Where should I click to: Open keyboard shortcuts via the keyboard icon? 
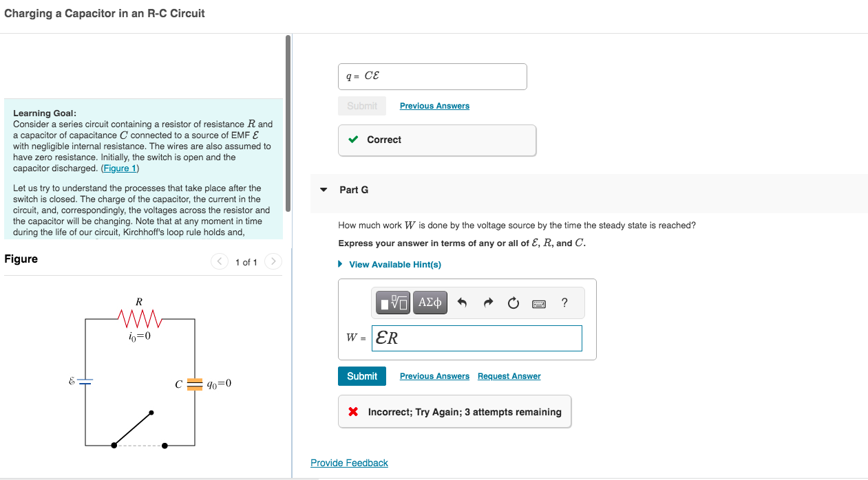[x=539, y=303]
